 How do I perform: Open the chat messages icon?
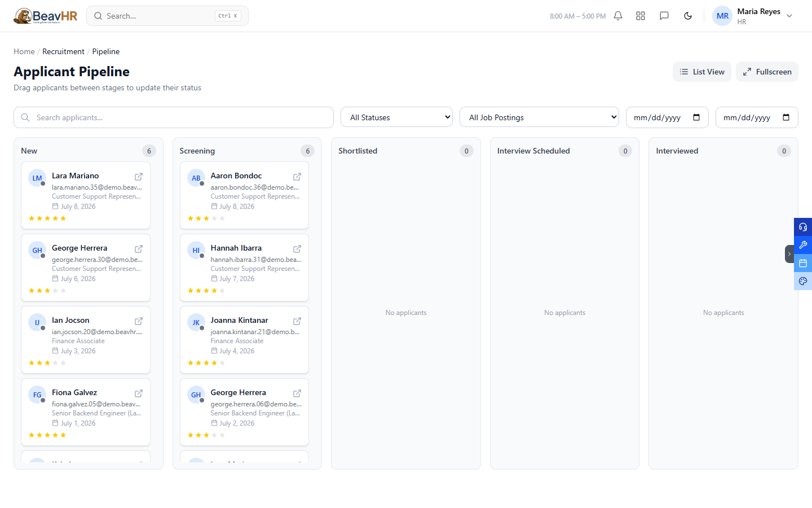tap(664, 16)
